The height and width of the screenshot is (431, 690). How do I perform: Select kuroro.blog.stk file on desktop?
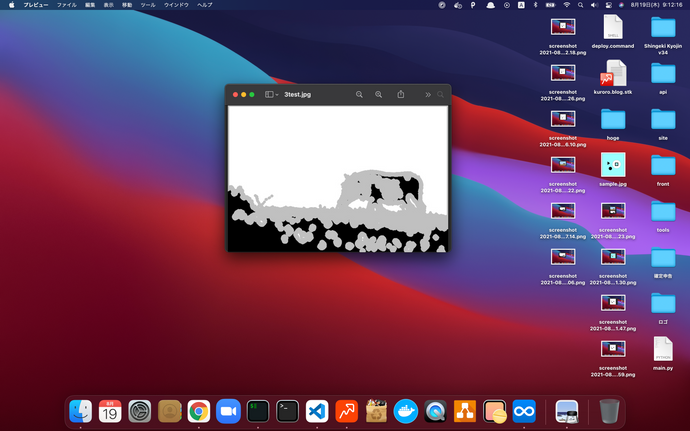(613, 78)
